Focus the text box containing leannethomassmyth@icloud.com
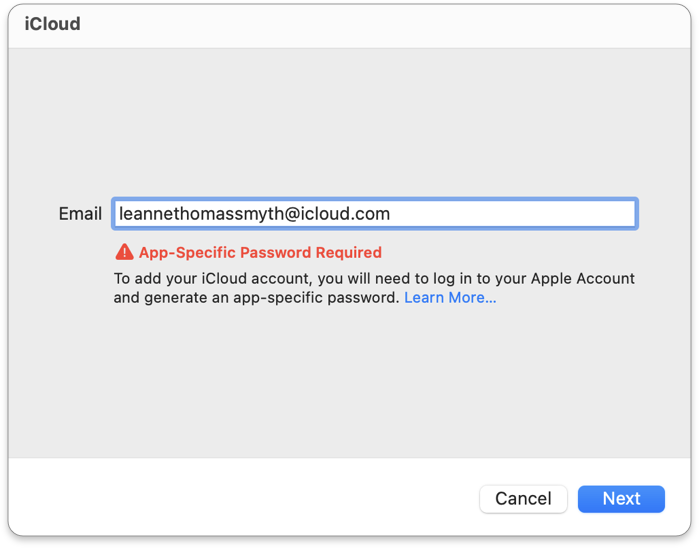Screen dimensions: 699x548 (x=374, y=213)
